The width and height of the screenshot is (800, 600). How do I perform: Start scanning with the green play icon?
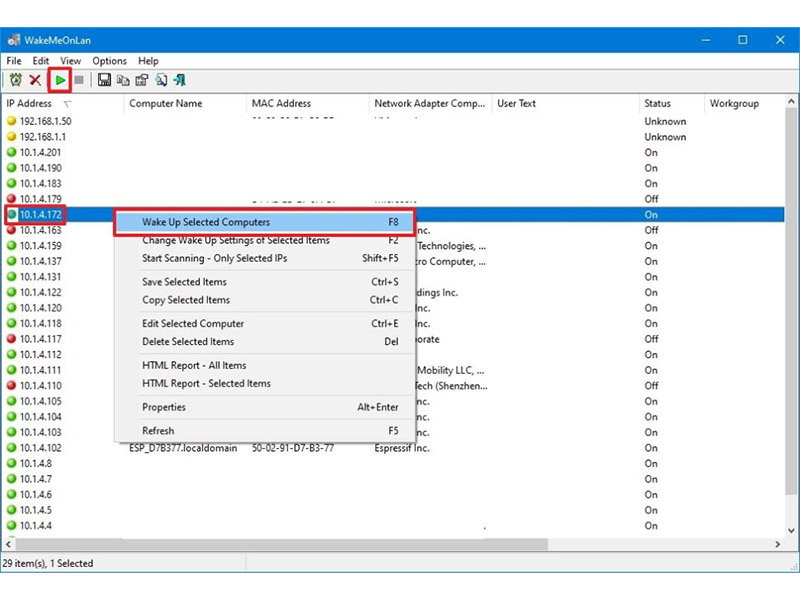click(60, 80)
